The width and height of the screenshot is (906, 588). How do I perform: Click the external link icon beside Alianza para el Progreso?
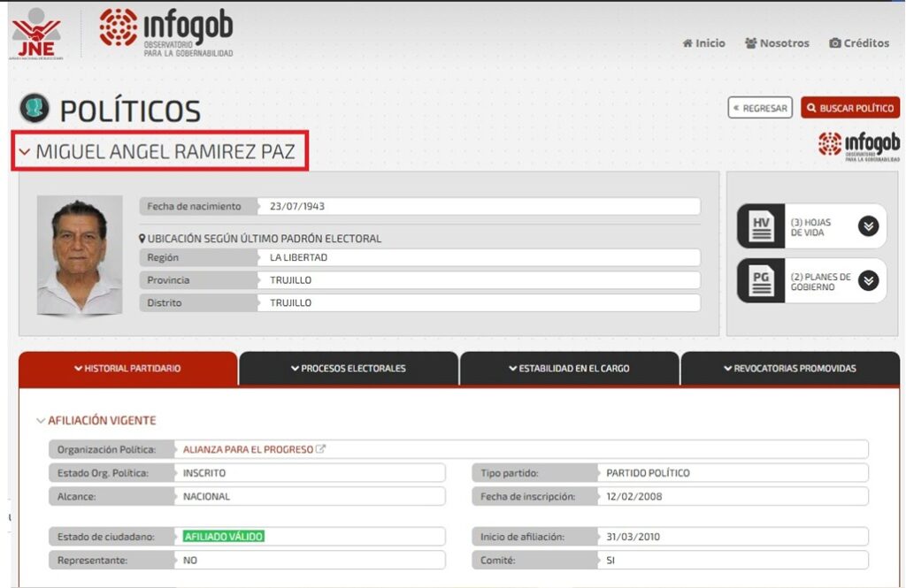321,449
